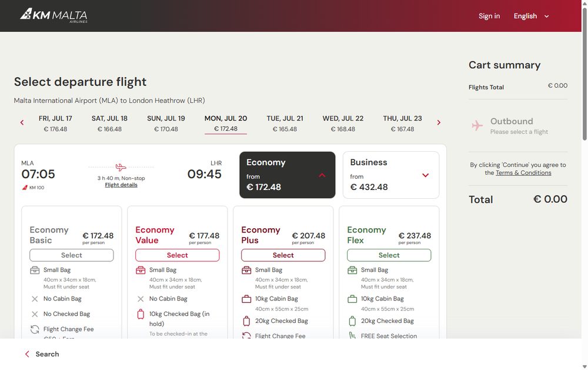Open the Terms & Conditions link
588x370 pixels.
[x=523, y=173]
